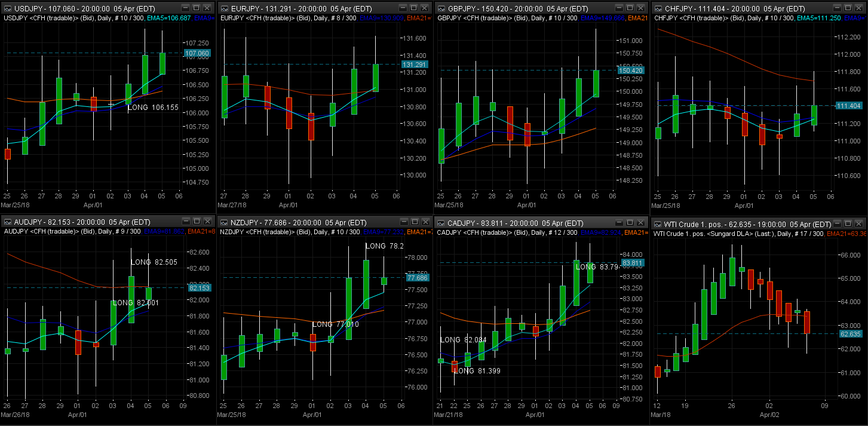
Task: Select the LONG 77.010 marker on NZDJPY
Action: pyautogui.click(x=335, y=324)
